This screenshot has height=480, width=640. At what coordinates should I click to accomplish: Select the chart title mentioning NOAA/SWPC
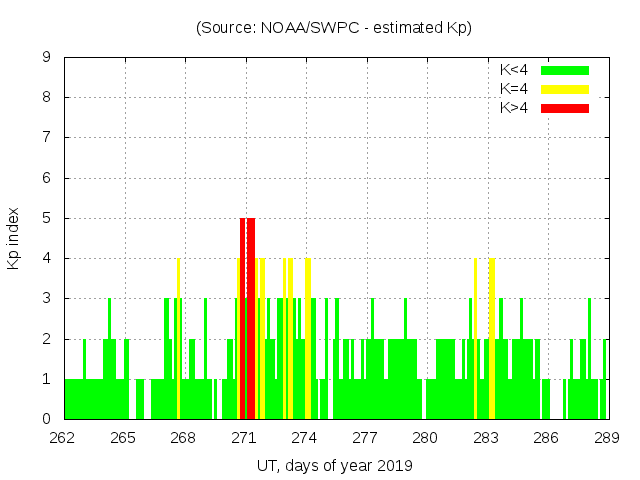pos(333,28)
